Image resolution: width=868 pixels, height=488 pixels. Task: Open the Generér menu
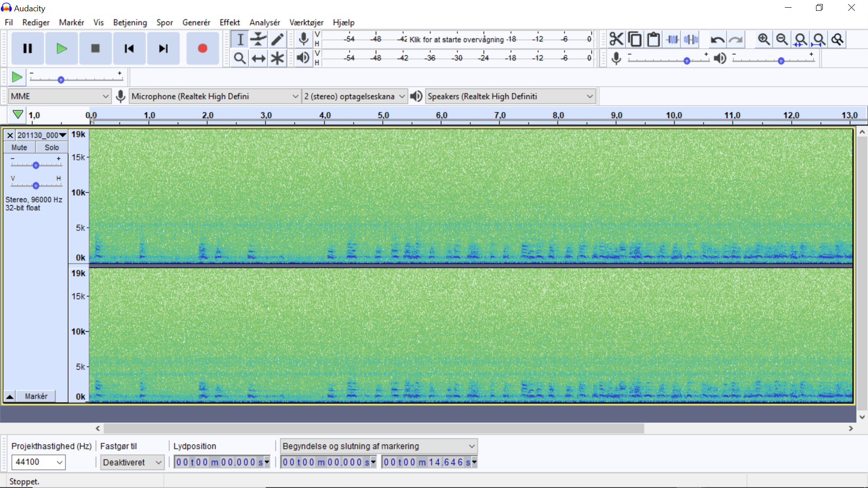[x=196, y=22]
